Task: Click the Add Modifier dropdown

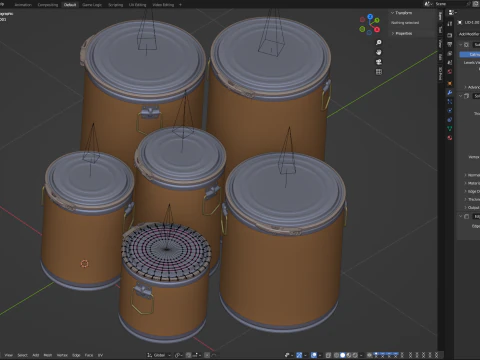Action: tap(469, 34)
